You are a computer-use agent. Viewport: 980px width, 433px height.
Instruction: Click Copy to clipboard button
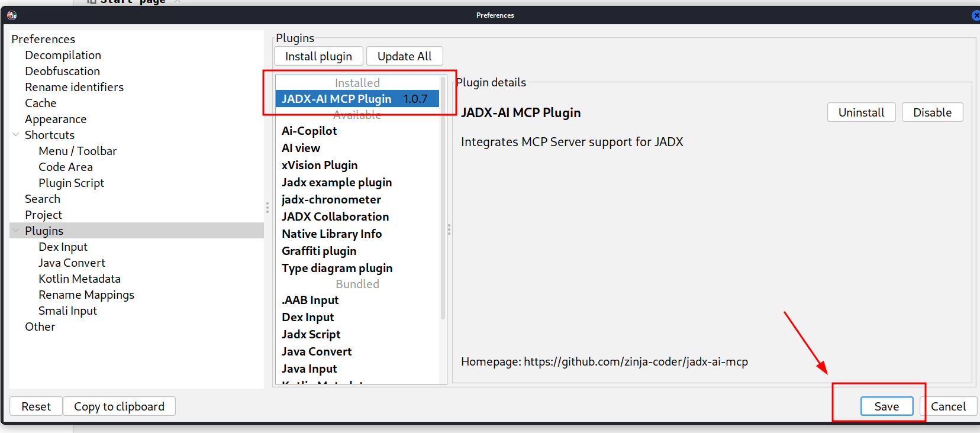pyautogui.click(x=119, y=406)
